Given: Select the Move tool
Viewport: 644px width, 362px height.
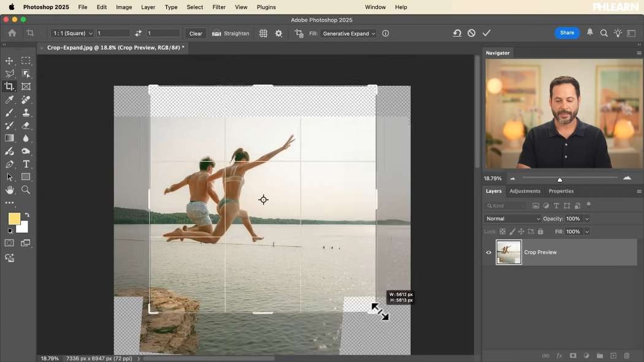Looking at the screenshot, I should tap(9, 61).
